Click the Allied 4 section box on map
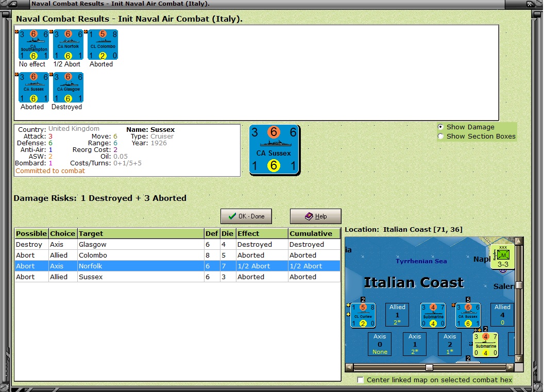The width and height of the screenshot is (544, 392). pyautogui.click(x=502, y=315)
